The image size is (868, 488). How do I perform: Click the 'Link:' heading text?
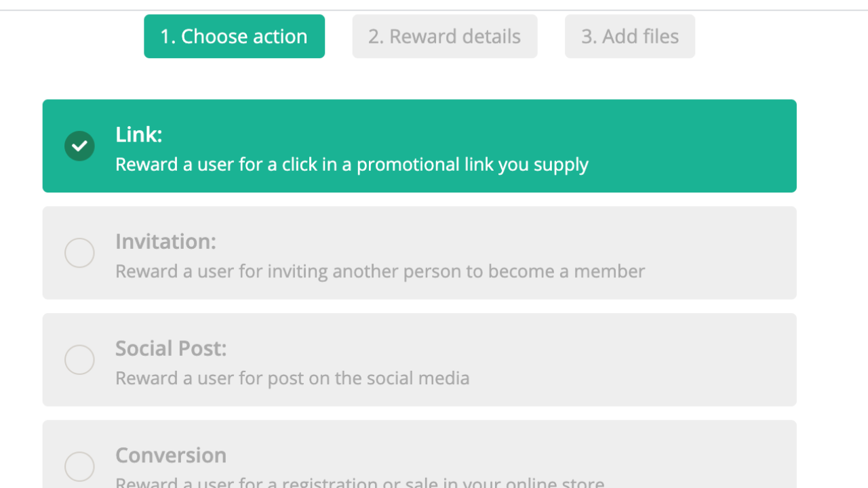[x=138, y=135]
